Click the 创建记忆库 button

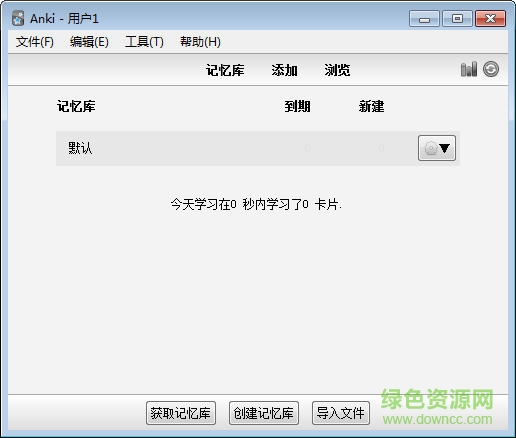point(264,413)
